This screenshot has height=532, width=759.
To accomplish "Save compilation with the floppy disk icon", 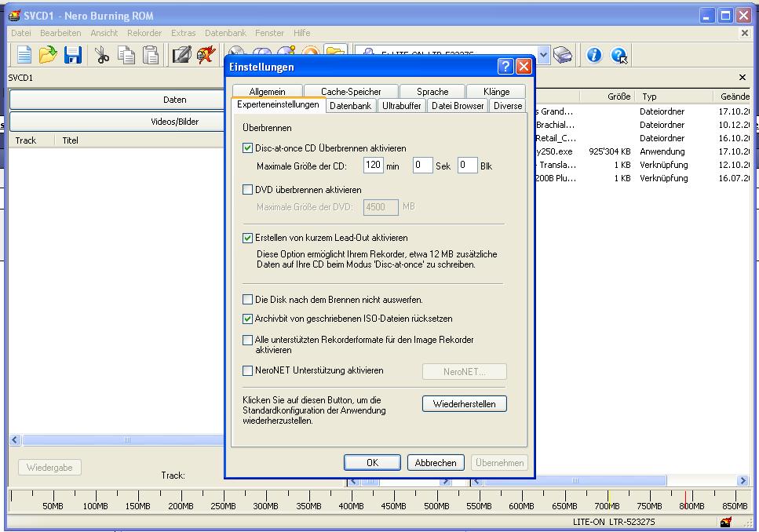I will coord(73,55).
